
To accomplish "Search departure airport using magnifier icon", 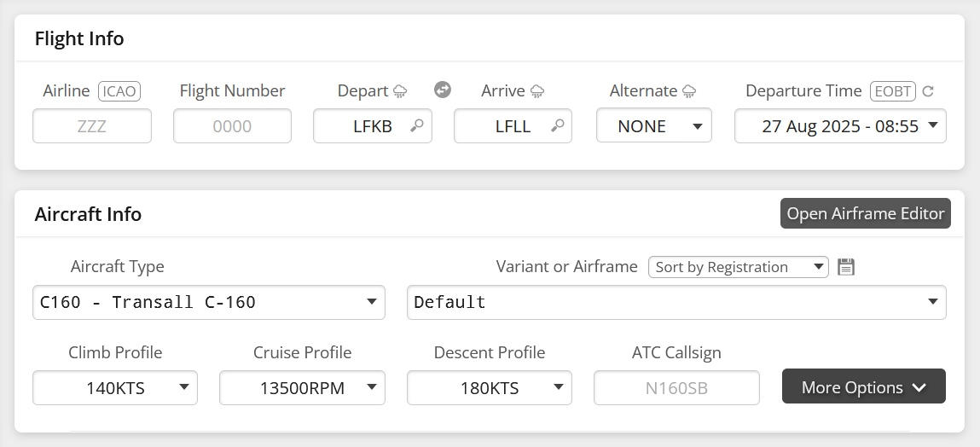I will pos(417,126).
